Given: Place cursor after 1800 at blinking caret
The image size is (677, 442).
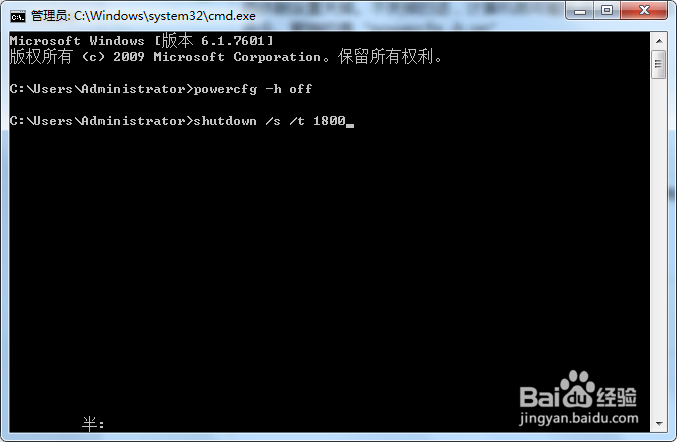Looking at the screenshot, I should click(x=350, y=122).
